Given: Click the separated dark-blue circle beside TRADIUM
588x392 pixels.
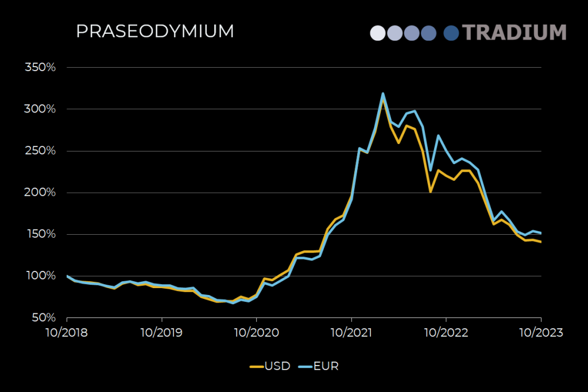Looking at the screenshot, I should point(451,33).
